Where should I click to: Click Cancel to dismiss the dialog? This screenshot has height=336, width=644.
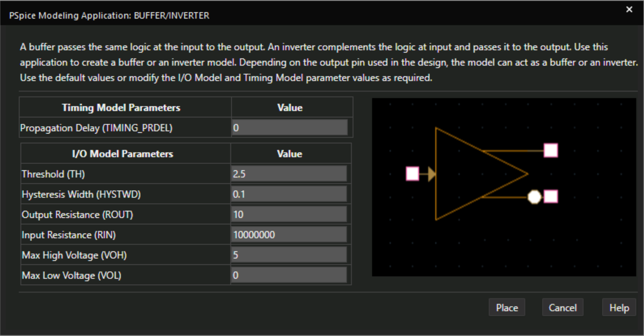(x=563, y=307)
